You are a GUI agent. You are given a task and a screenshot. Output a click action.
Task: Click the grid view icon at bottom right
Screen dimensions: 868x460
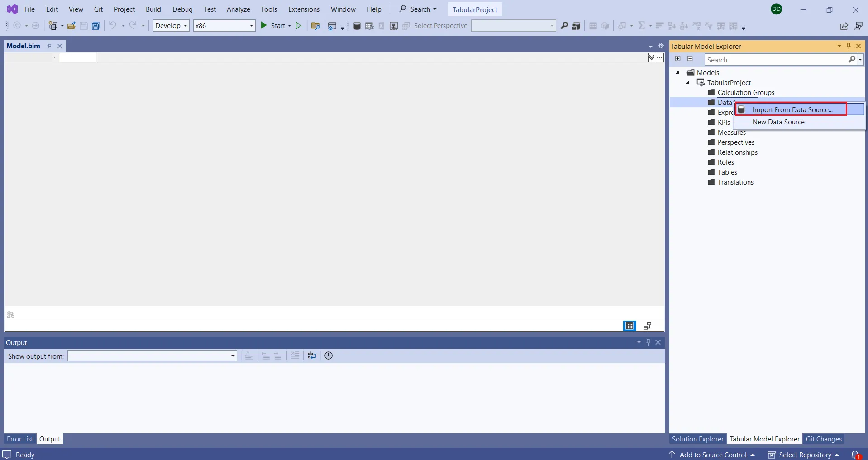tap(630, 326)
